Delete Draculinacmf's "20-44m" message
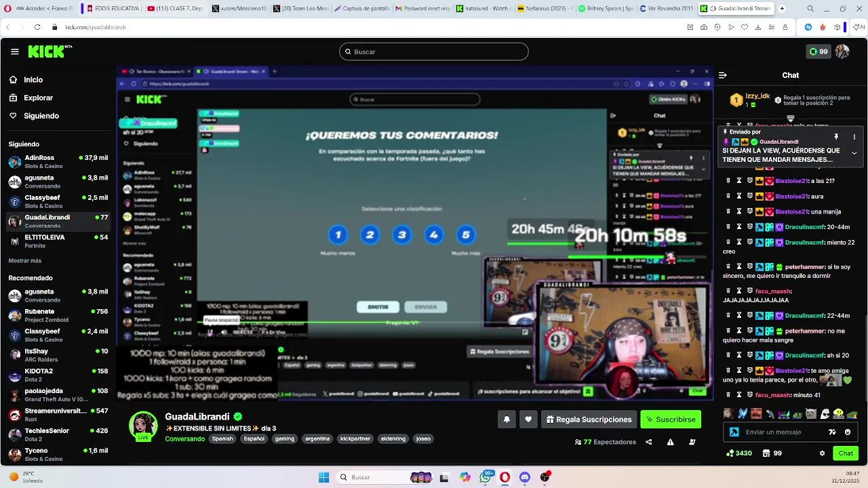The height and width of the screenshot is (488, 868). coord(728,227)
